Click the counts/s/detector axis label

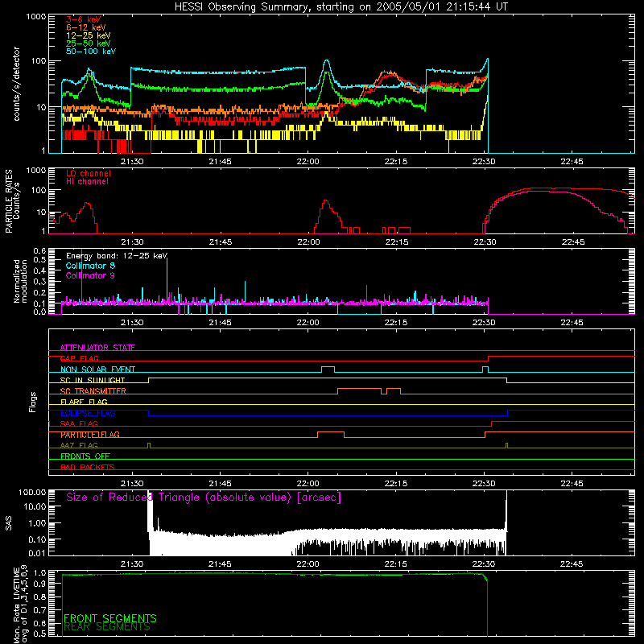[x=16, y=84]
